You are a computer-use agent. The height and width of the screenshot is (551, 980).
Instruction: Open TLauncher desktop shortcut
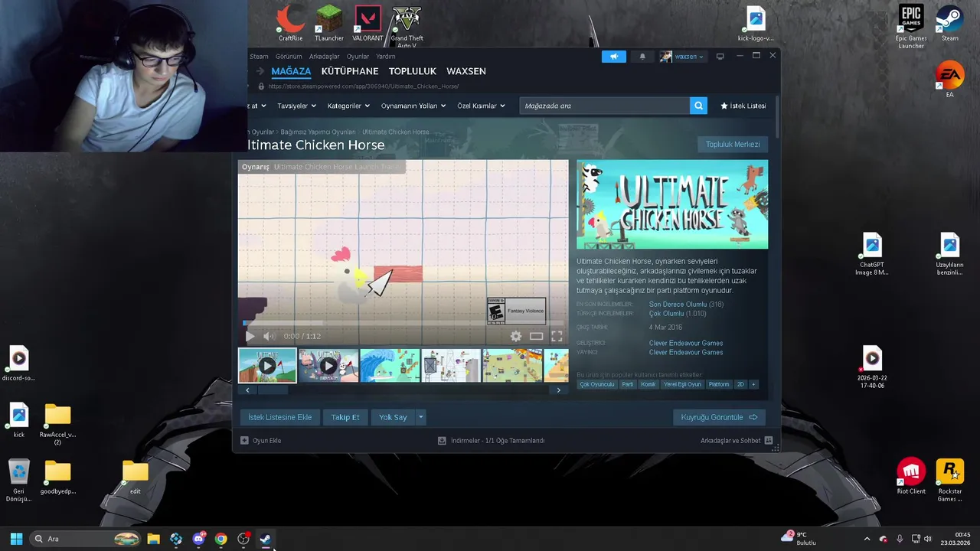coord(329,23)
